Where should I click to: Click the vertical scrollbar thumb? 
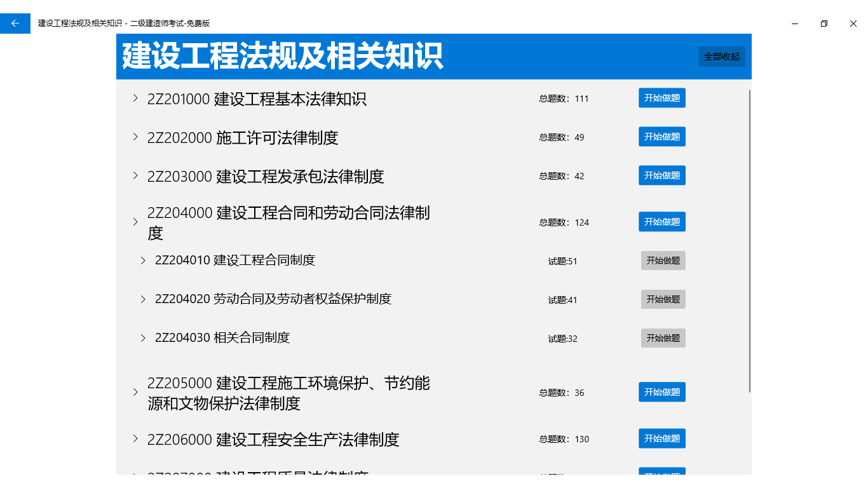[x=750, y=241]
